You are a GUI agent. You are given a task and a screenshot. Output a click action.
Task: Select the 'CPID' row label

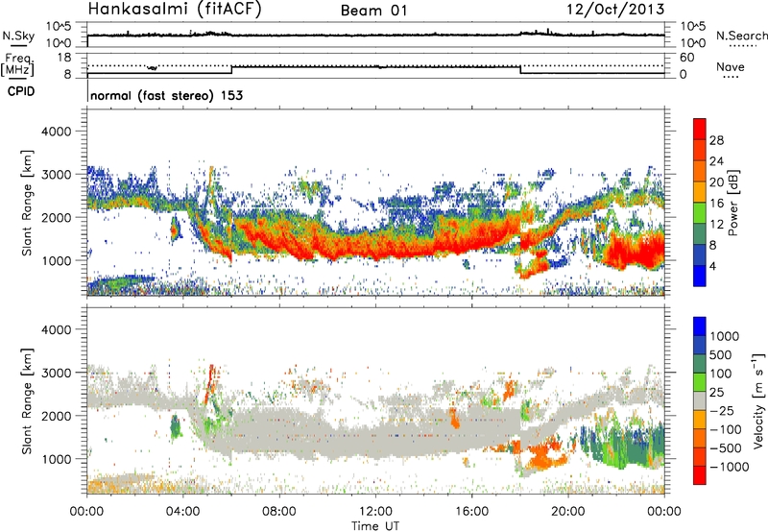click(x=21, y=91)
